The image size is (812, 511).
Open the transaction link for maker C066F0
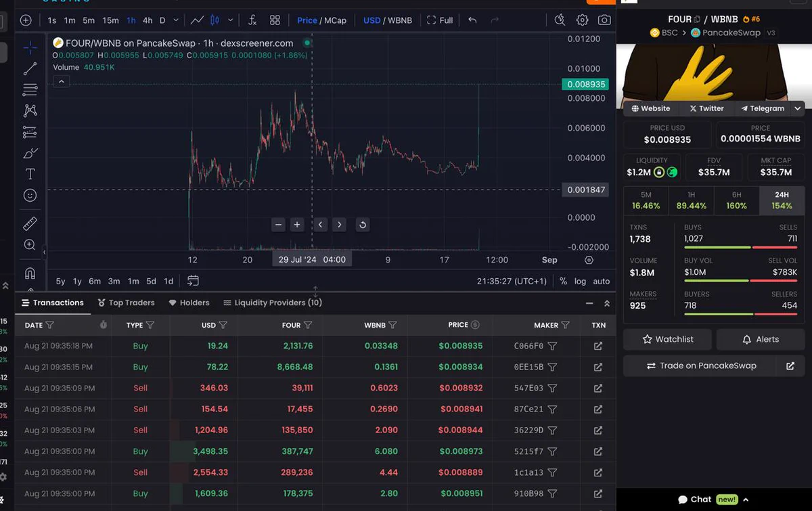coord(598,346)
